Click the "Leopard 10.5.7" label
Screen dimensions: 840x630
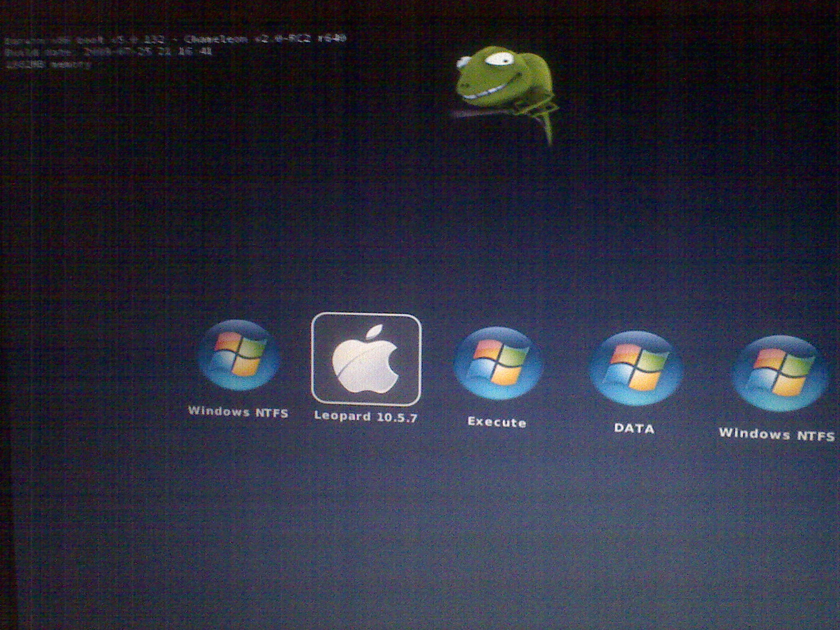(365, 417)
